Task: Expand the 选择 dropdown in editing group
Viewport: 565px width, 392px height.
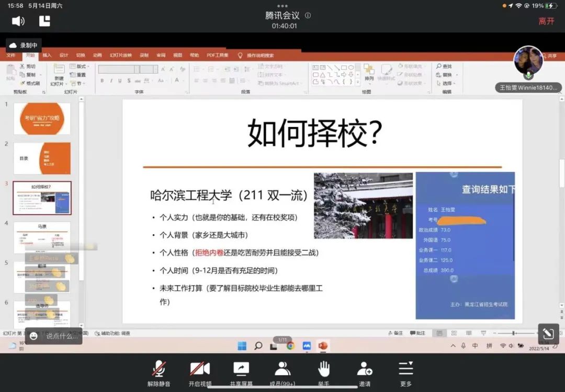Action: pos(447,83)
